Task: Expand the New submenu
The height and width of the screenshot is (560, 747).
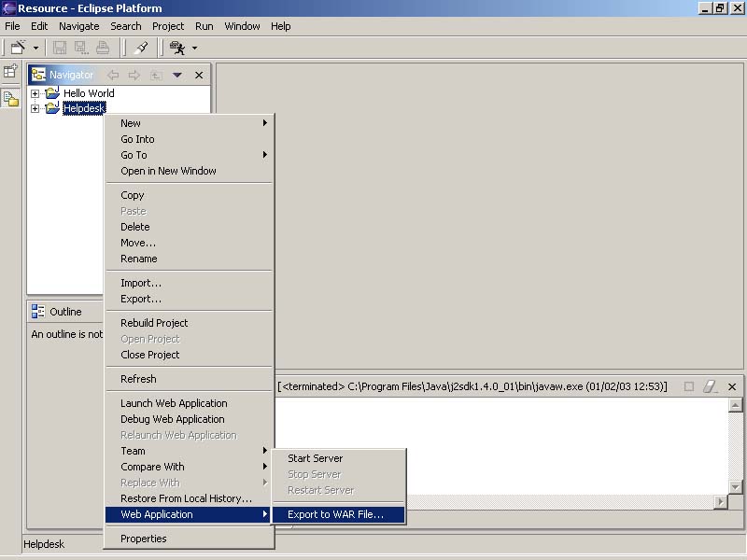Action: pos(190,123)
